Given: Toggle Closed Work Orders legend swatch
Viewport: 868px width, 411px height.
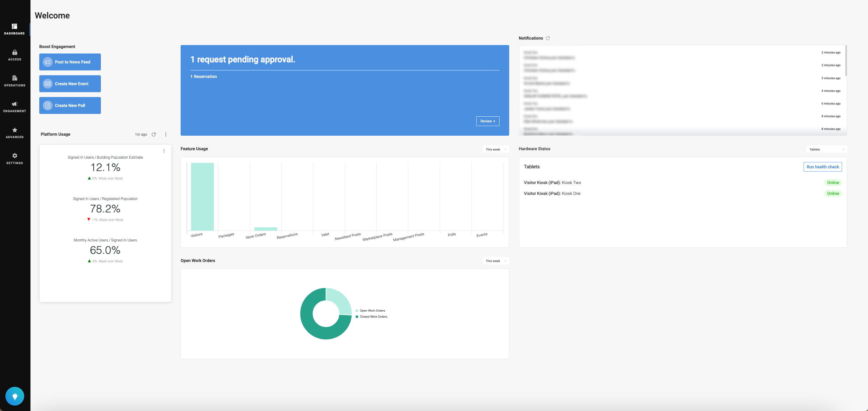Looking at the screenshot, I should [357, 317].
